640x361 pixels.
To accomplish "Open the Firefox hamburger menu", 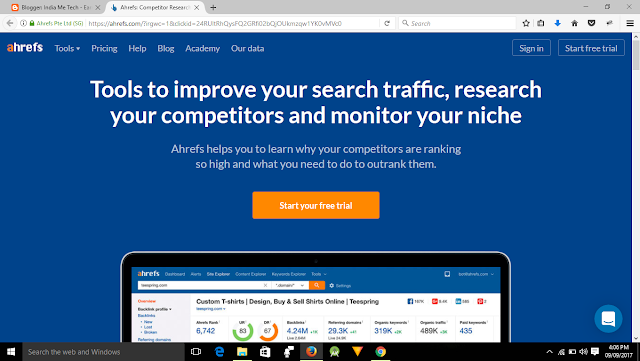I will tap(630, 23).
